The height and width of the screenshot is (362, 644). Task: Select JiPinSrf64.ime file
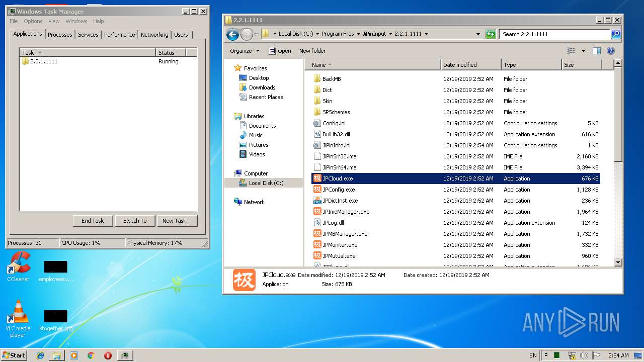(339, 167)
